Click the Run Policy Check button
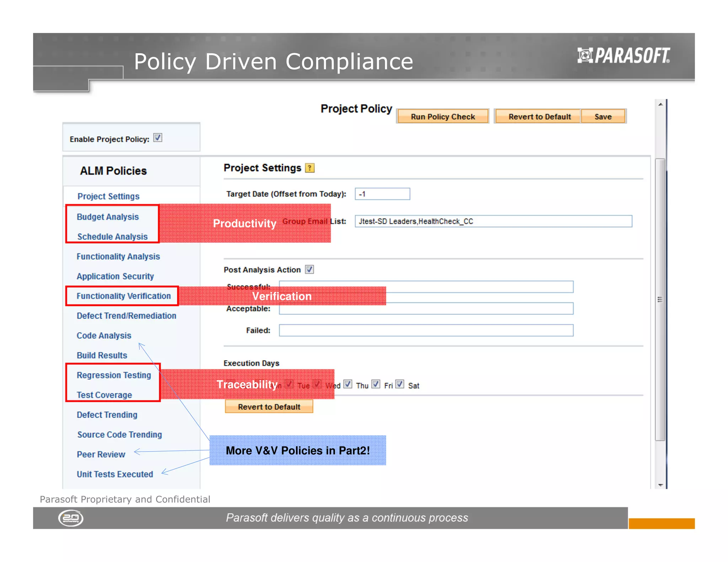The image size is (728, 562). click(443, 117)
